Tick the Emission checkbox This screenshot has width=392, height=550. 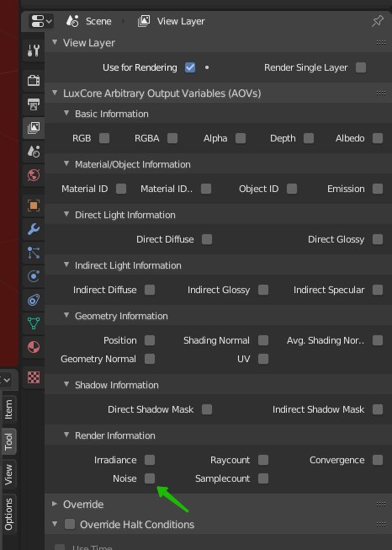point(378,189)
